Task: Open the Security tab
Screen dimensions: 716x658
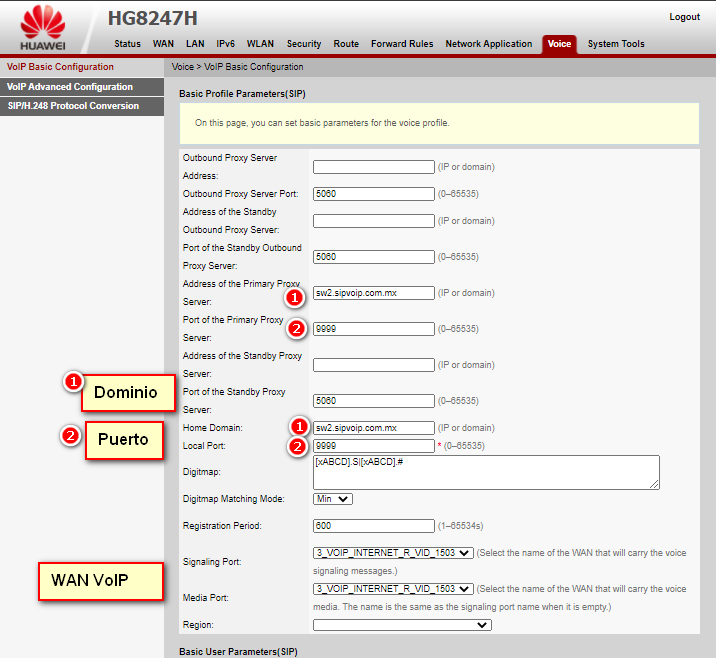Action: coord(304,44)
